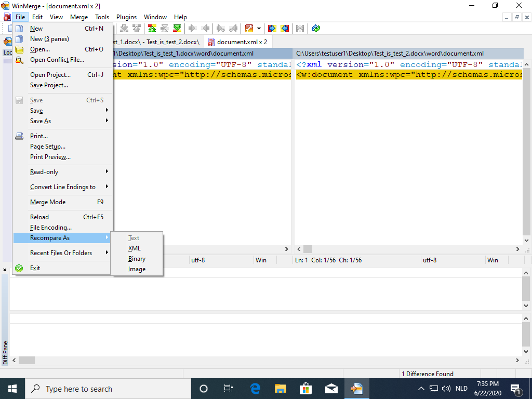Click the Previous Difference toolbar icon

pos(137,29)
